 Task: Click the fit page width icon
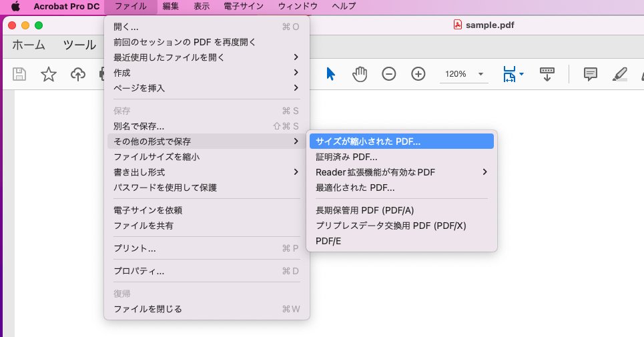[509, 74]
